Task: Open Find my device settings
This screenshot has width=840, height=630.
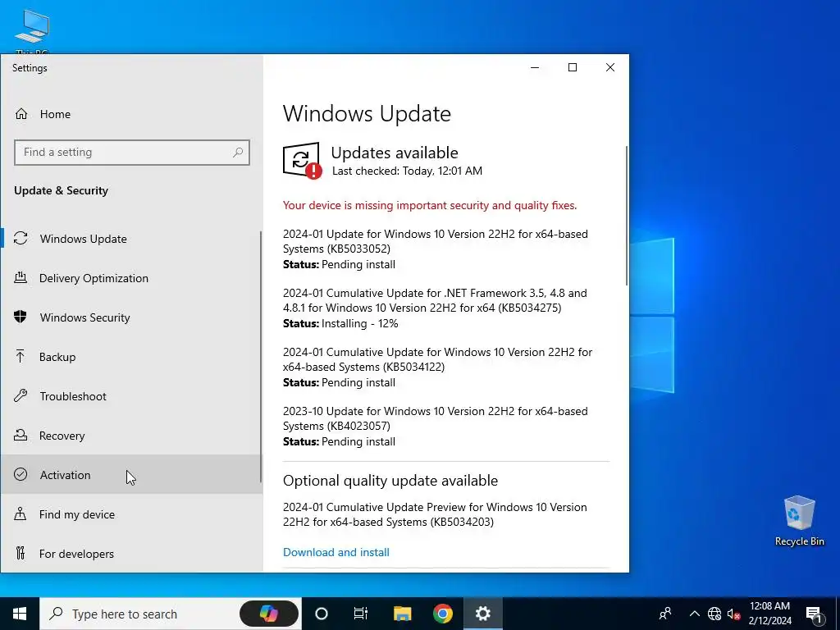Action: pyautogui.click(x=131, y=514)
